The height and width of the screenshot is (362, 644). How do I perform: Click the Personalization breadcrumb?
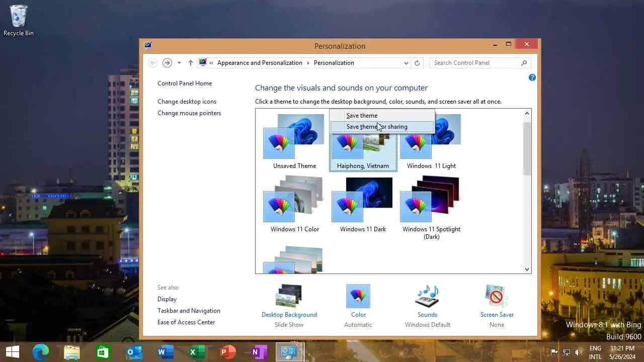coord(334,63)
